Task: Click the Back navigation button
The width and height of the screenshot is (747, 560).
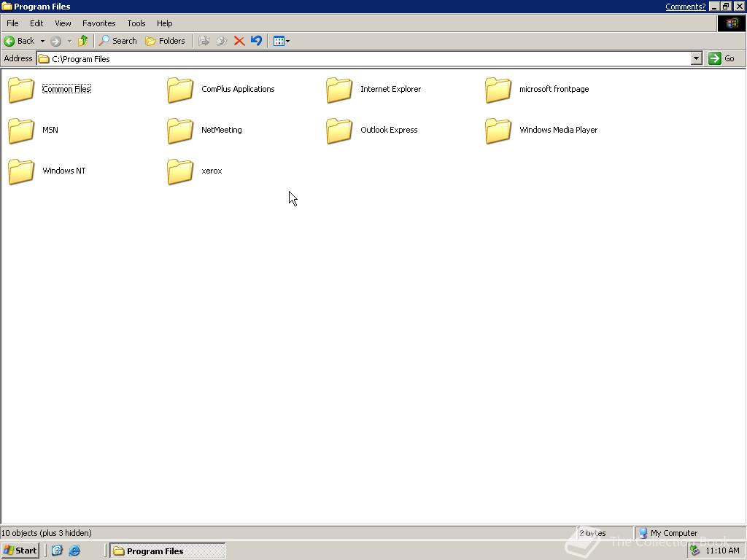Action: click(19, 41)
